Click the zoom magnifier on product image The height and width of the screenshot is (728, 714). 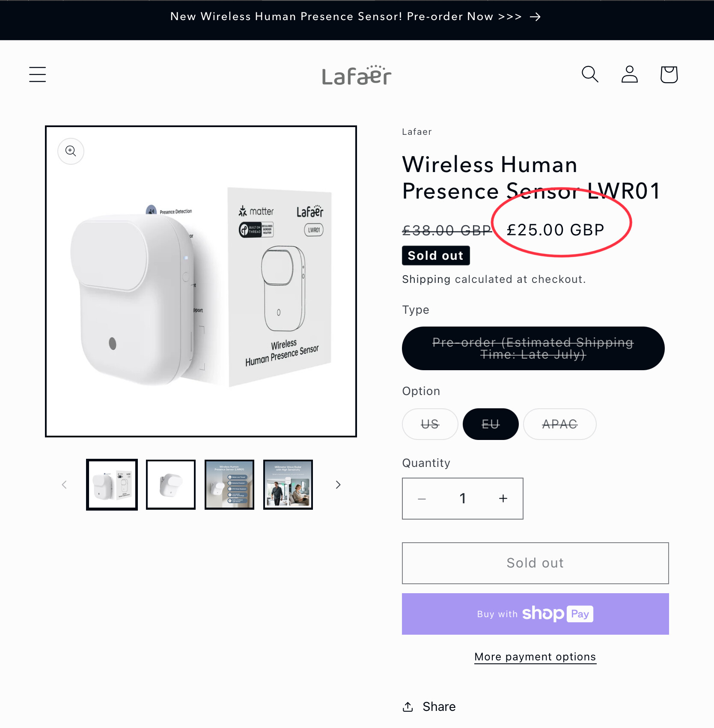71,151
